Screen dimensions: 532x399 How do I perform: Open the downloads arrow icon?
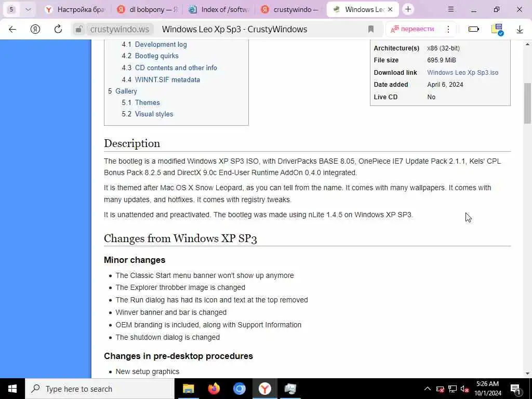coord(520,30)
